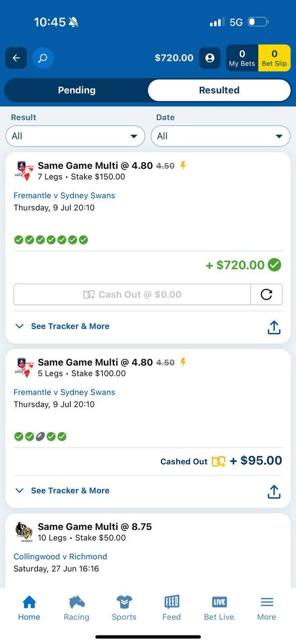296x644 pixels.
Task: Open the More menu icon
Action: pyautogui.click(x=267, y=608)
